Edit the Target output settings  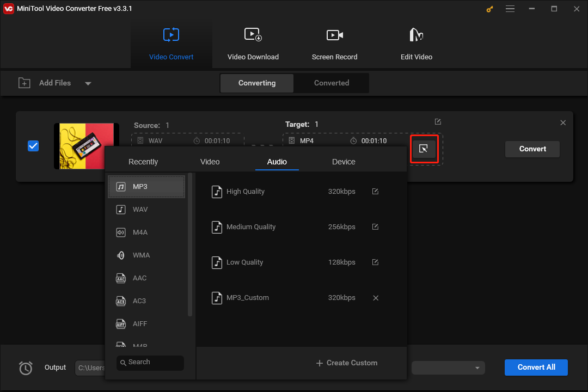(x=438, y=121)
